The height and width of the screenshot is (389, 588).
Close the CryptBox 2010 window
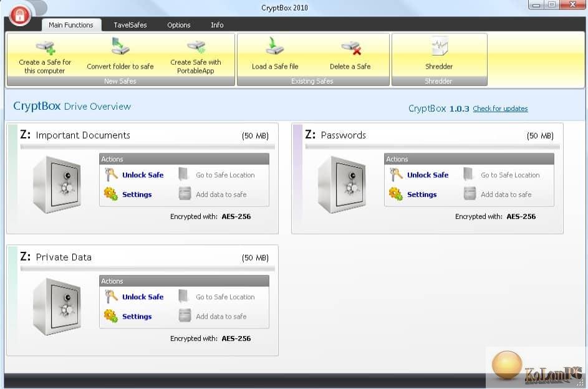pyautogui.click(x=572, y=5)
